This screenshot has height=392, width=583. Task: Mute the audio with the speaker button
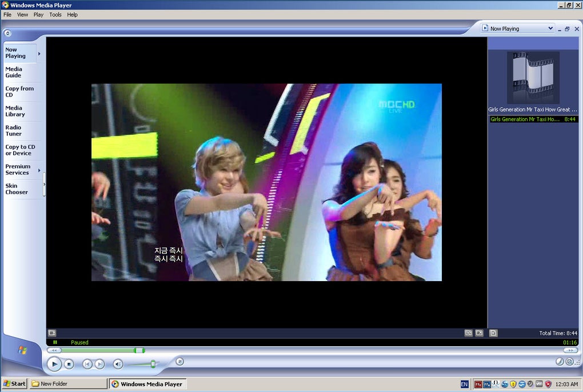(x=118, y=364)
